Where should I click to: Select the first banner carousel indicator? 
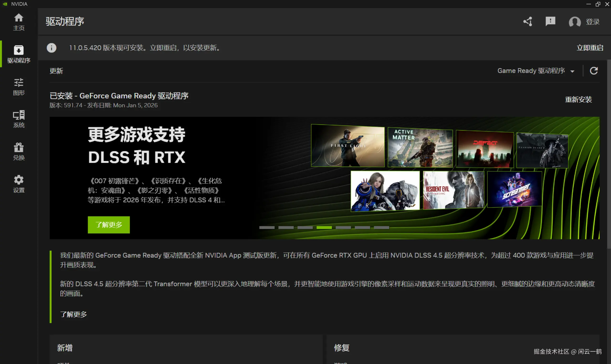(267, 228)
